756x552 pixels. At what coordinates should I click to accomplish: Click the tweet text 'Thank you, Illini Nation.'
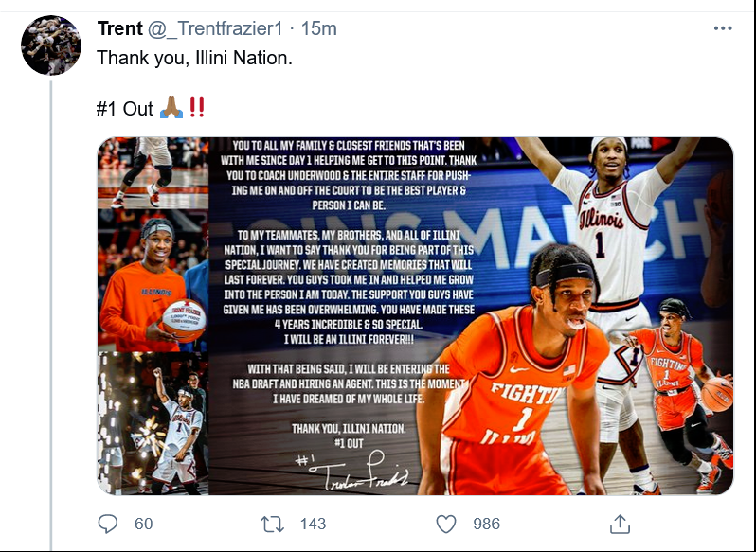click(194, 58)
